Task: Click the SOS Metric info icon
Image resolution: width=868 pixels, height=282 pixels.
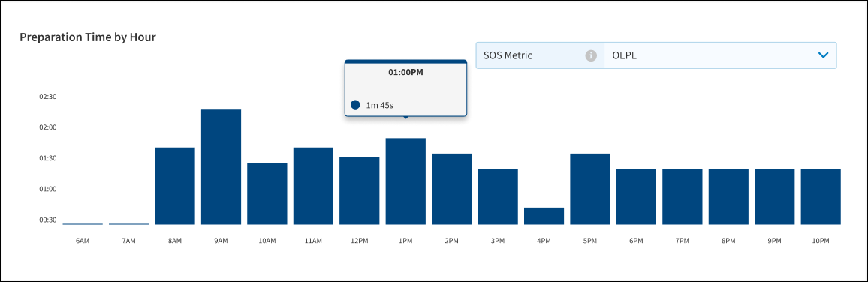Action: click(x=591, y=55)
